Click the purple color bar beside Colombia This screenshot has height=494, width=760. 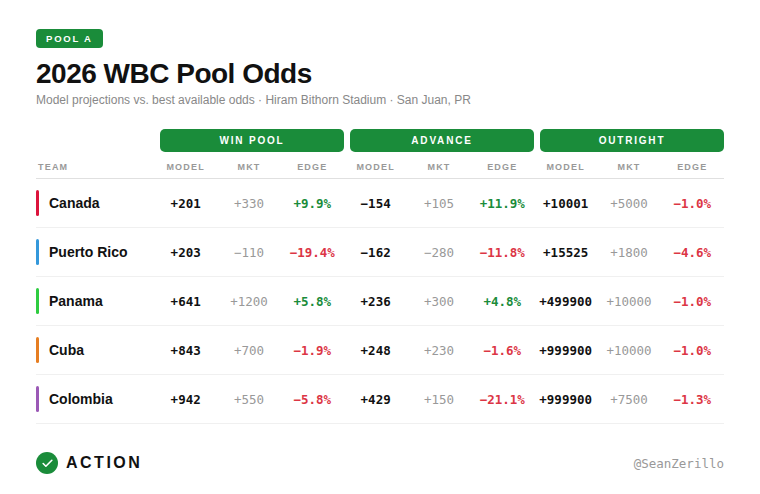click(37, 399)
